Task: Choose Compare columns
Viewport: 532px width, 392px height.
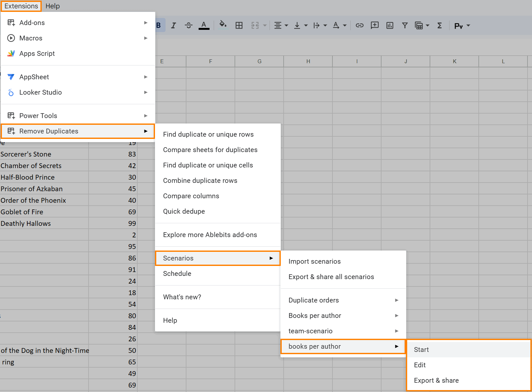Action: [x=218, y=196]
